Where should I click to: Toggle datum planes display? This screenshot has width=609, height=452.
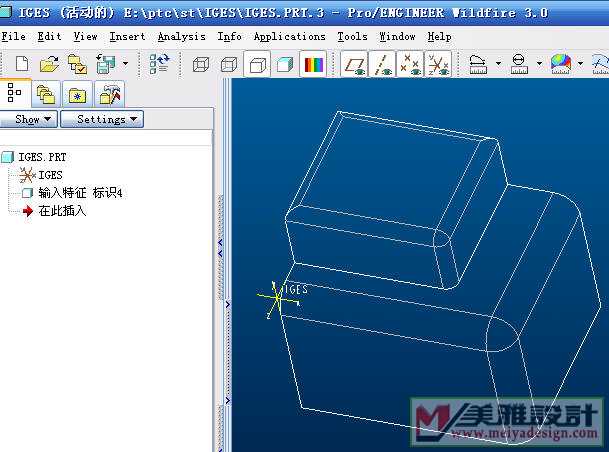(x=354, y=64)
